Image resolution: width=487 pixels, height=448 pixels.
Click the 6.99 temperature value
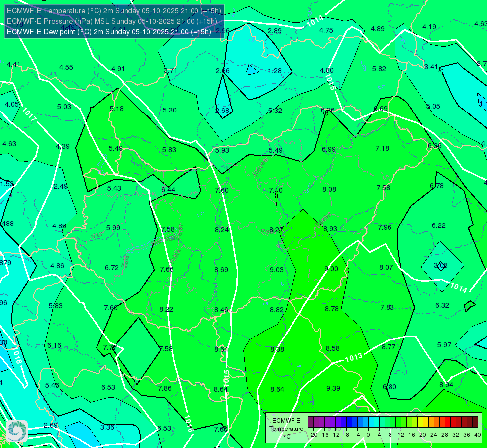tap(329, 149)
